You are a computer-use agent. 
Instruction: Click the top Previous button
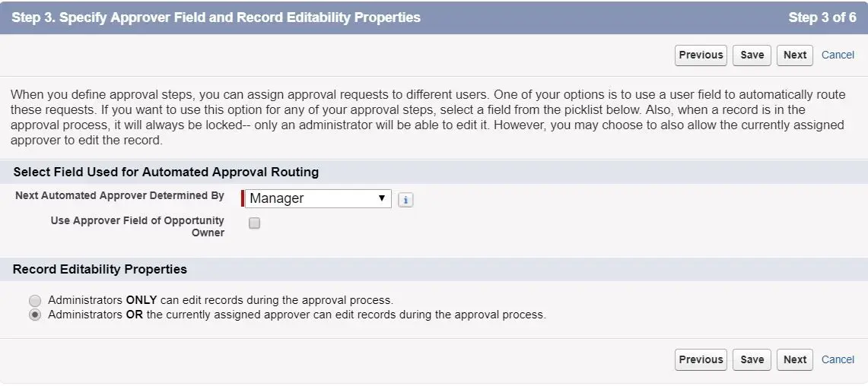click(x=701, y=55)
